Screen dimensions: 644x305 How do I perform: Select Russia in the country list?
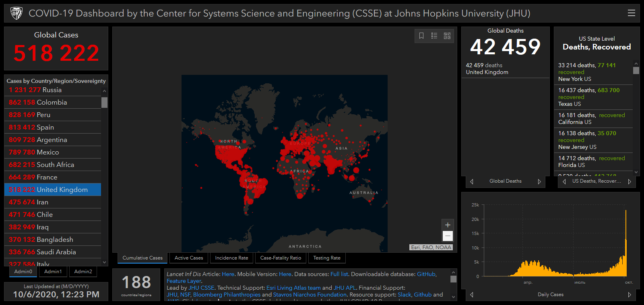53,90
